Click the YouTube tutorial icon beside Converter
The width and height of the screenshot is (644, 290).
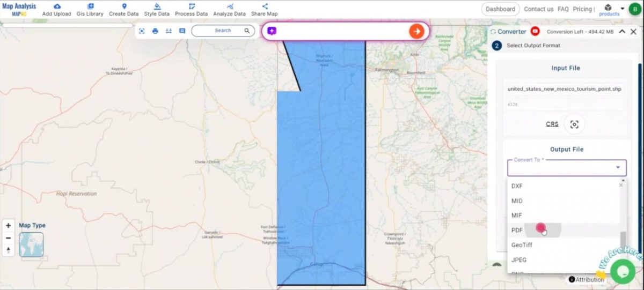point(535,32)
